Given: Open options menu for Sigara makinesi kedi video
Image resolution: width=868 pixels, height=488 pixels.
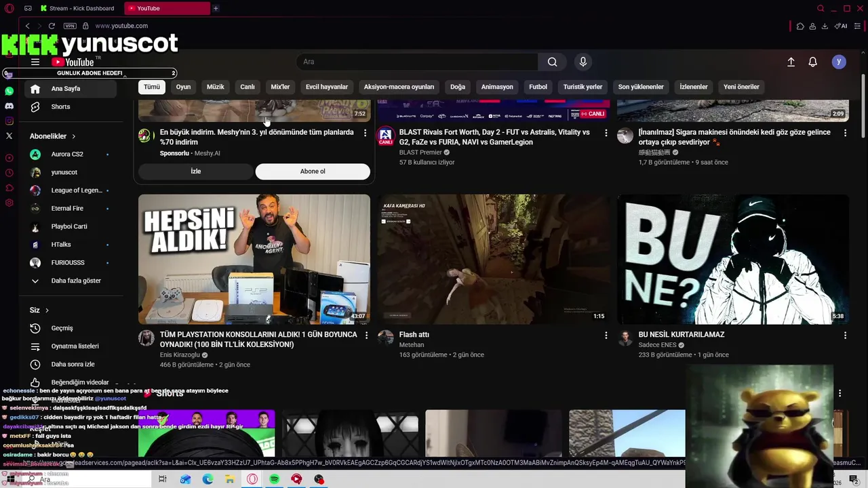Looking at the screenshot, I should [x=845, y=133].
